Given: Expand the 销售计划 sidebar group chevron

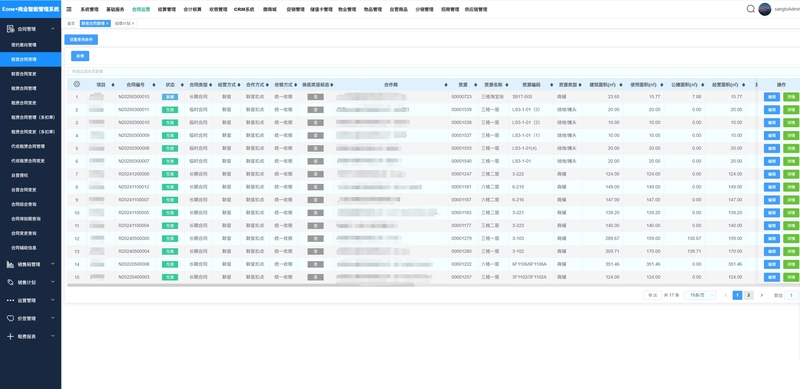Looking at the screenshot, I should pyautogui.click(x=53, y=282).
